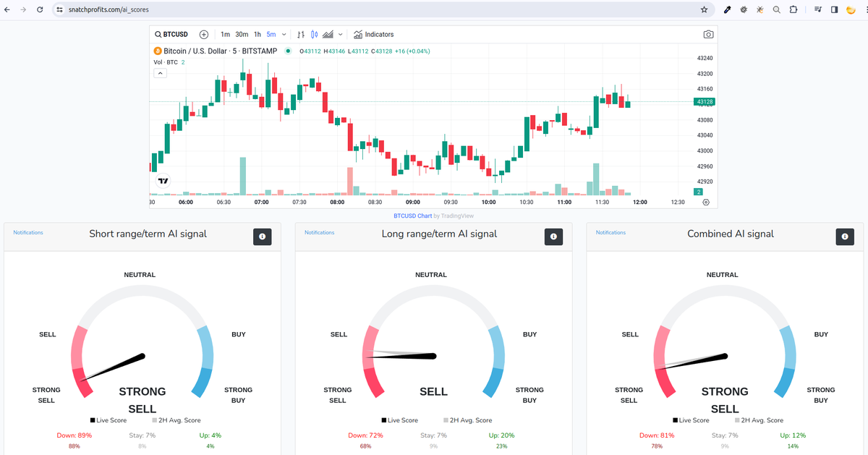Click Up: 4% in Short range card
Image resolution: width=868 pixels, height=455 pixels.
point(210,435)
